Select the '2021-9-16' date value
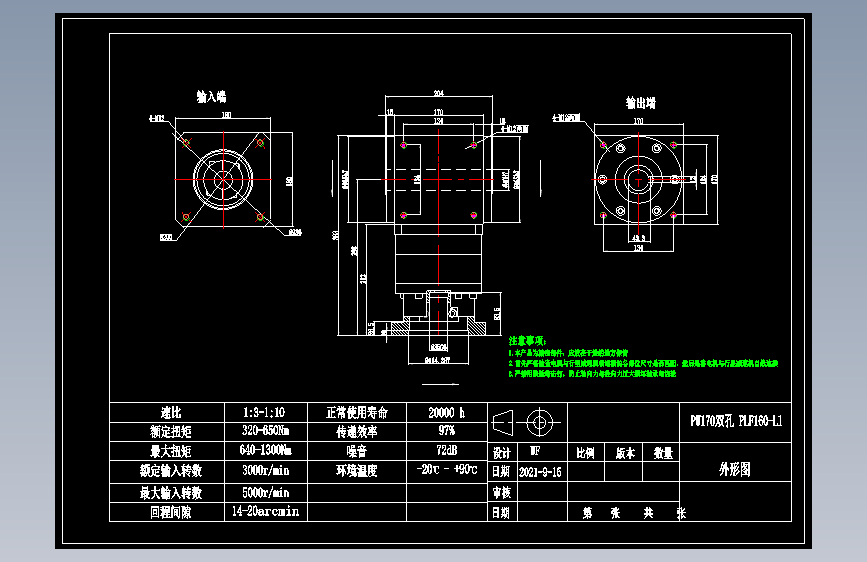The image size is (867, 562). (540, 472)
